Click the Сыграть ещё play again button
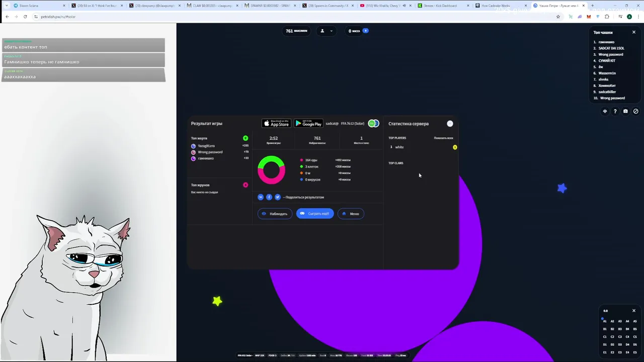Image resolution: width=644 pixels, height=362 pixels. [315, 214]
